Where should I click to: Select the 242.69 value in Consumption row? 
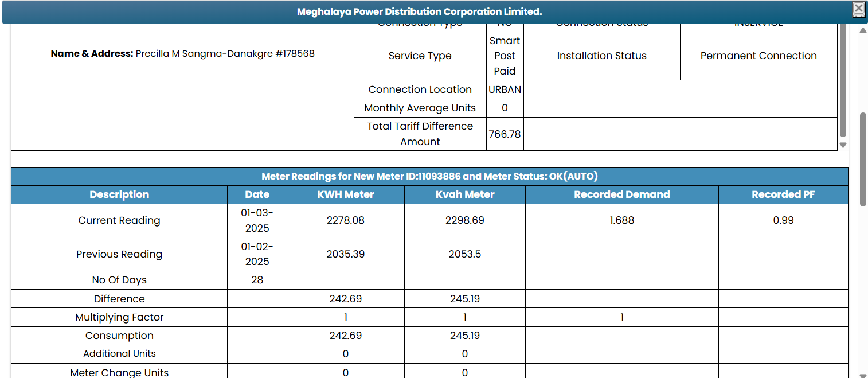pyautogui.click(x=346, y=336)
